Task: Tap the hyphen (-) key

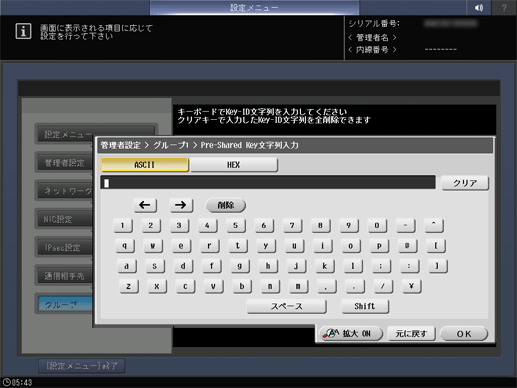Action: click(405, 226)
